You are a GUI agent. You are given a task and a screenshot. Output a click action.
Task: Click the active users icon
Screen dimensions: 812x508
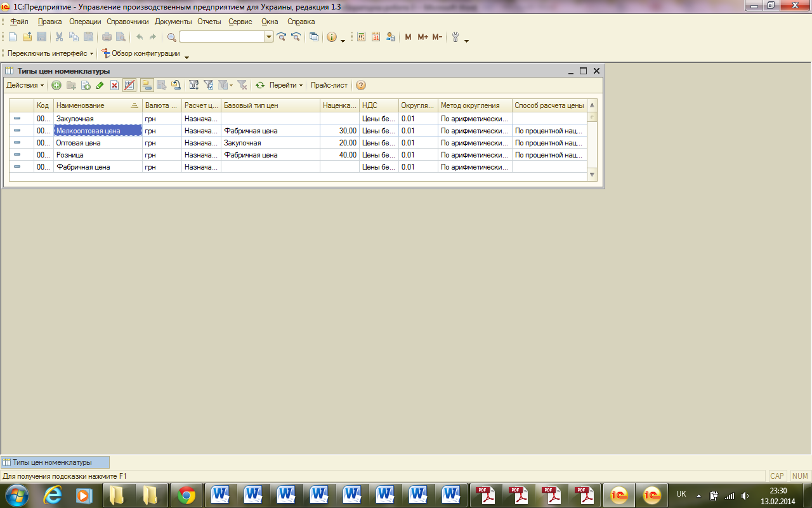point(391,37)
